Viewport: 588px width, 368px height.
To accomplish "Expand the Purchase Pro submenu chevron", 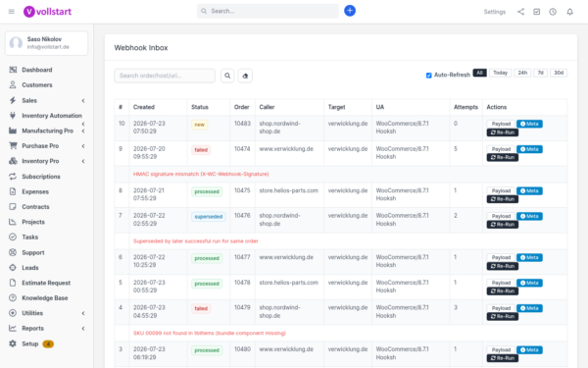I will coord(83,146).
